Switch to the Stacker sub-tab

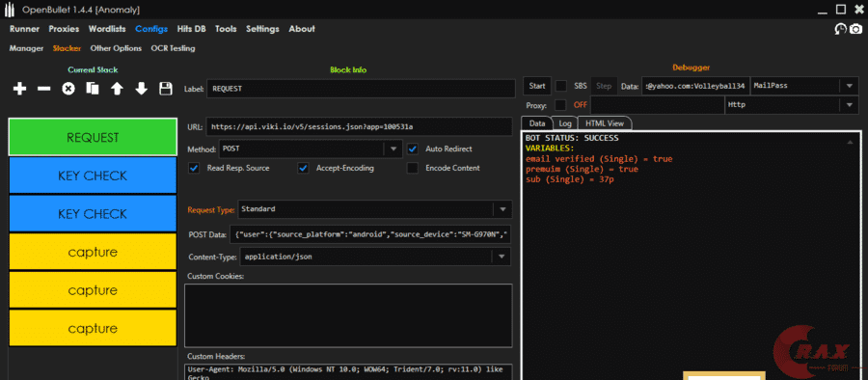[x=67, y=48]
